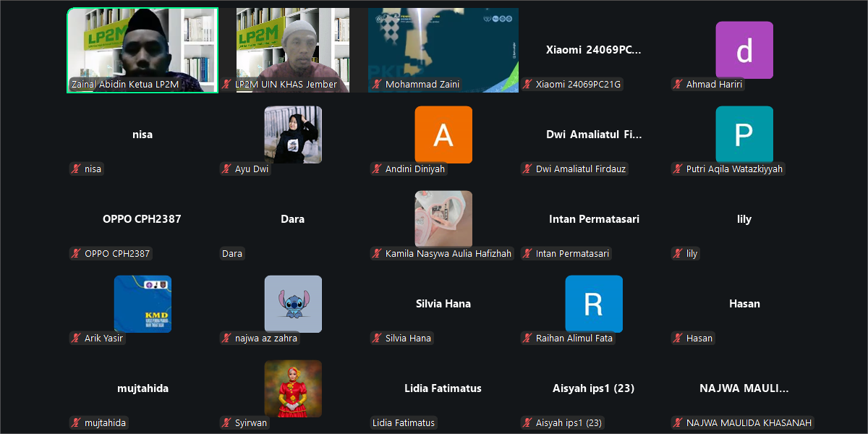The width and height of the screenshot is (868, 434).
Task: Click the muted mic icon for NAJWA MAULIDA KHASANAH
Action: [678, 423]
